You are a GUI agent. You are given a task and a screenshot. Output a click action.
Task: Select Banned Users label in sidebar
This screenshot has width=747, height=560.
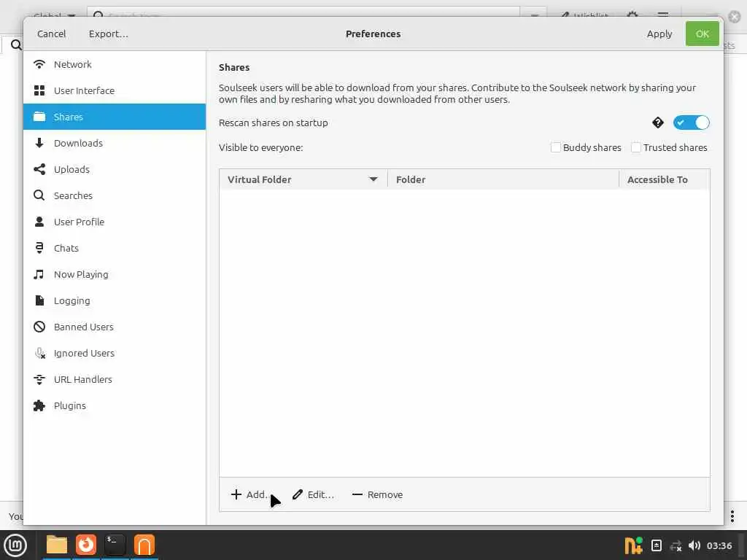83,327
